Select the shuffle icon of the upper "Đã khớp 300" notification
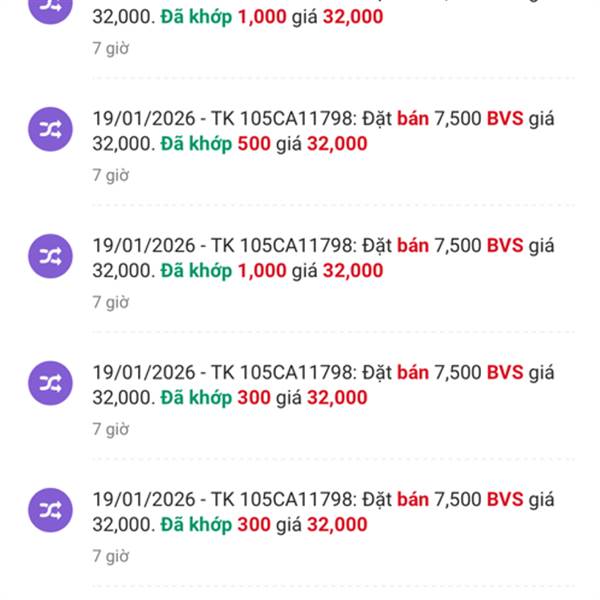Image resolution: width=600 pixels, height=600 pixels. (x=50, y=384)
